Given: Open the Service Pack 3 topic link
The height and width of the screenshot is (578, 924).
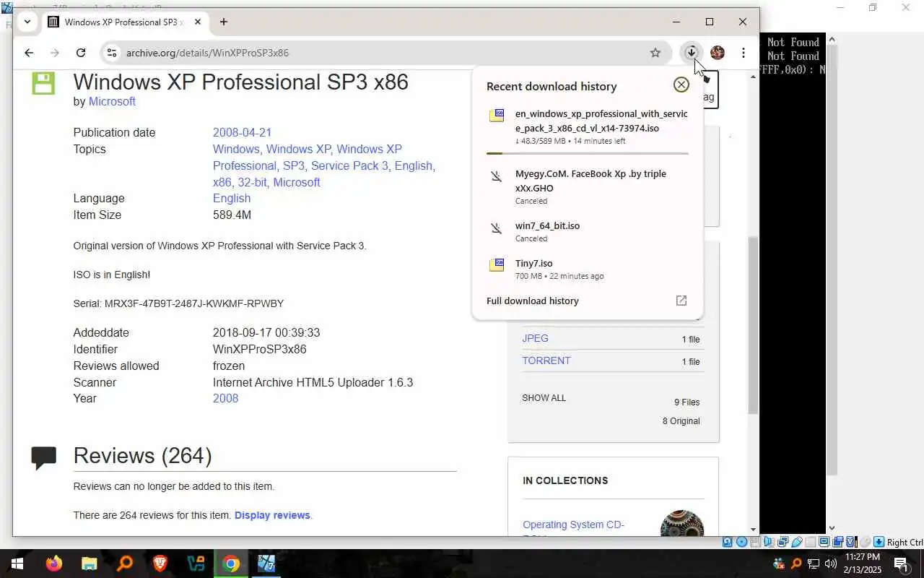Looking at the screenshot, I should click(x=349, y=165).
